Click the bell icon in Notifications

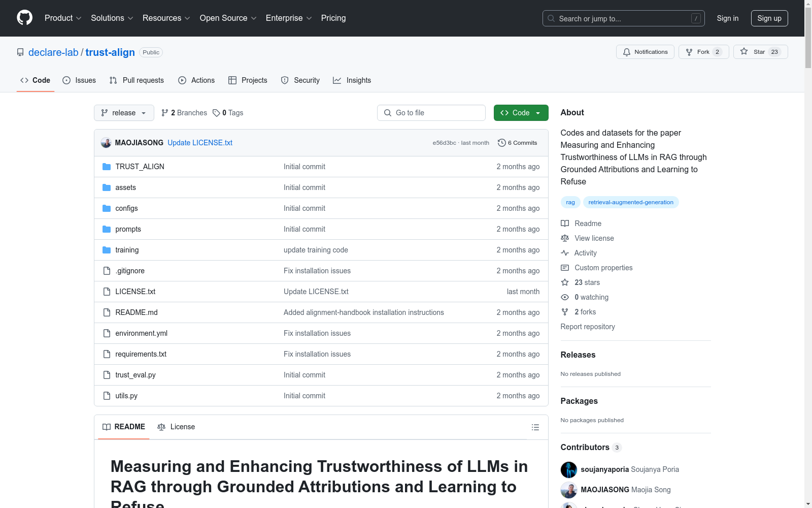tap(627, 52)
